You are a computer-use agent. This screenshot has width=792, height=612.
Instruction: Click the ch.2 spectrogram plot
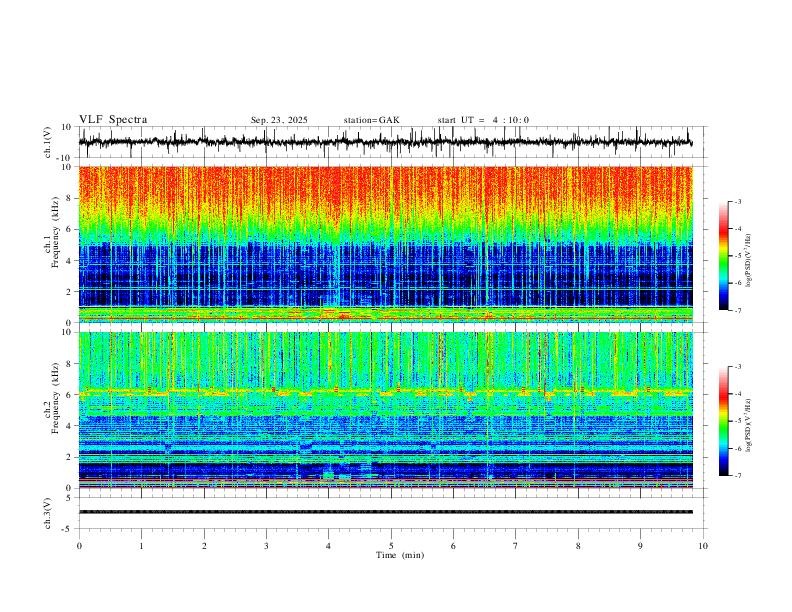tap(385, 410)
